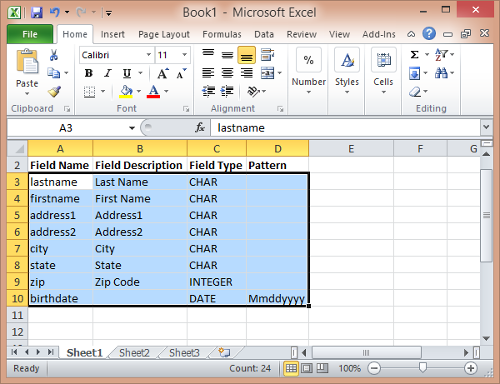Select Normal view button in status bar
The height and width of the screenshot is (384, 500).
pos(291,368)
